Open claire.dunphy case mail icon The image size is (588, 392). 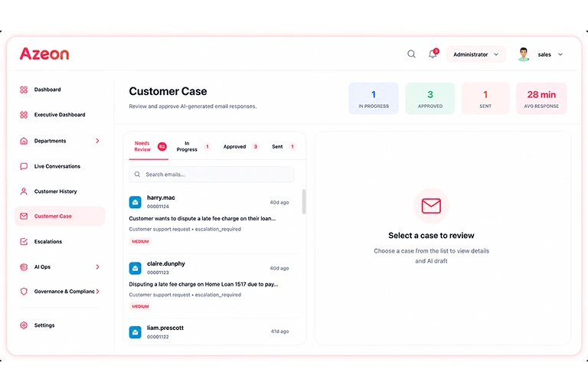tap(135, 268)
